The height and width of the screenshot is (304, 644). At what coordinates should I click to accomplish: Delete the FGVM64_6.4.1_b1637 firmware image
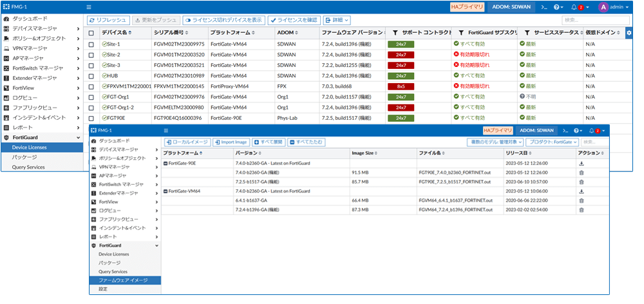581,200
